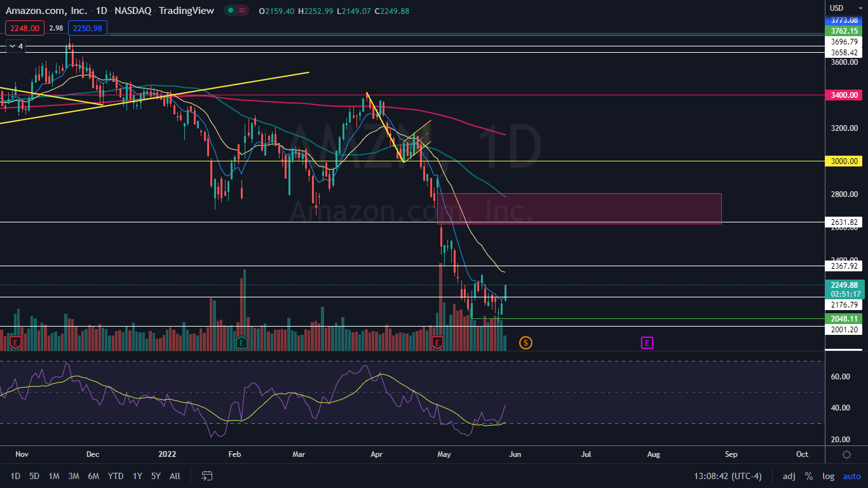The height and width of the screenshot is (488, 868).
Task: Toggle log scale mode
Action: [x=828, y=476]
